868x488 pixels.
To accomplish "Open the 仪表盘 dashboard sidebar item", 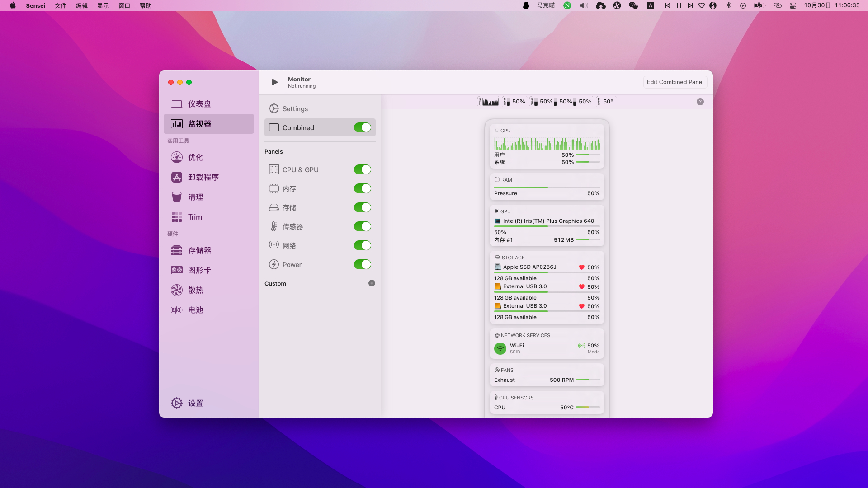I will [199, 104].
